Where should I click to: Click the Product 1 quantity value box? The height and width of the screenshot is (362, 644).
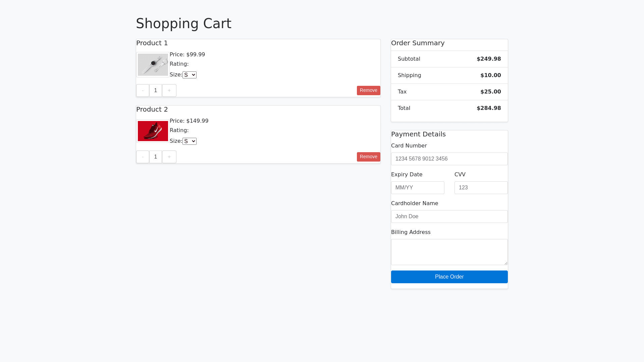tap(156, 90)
